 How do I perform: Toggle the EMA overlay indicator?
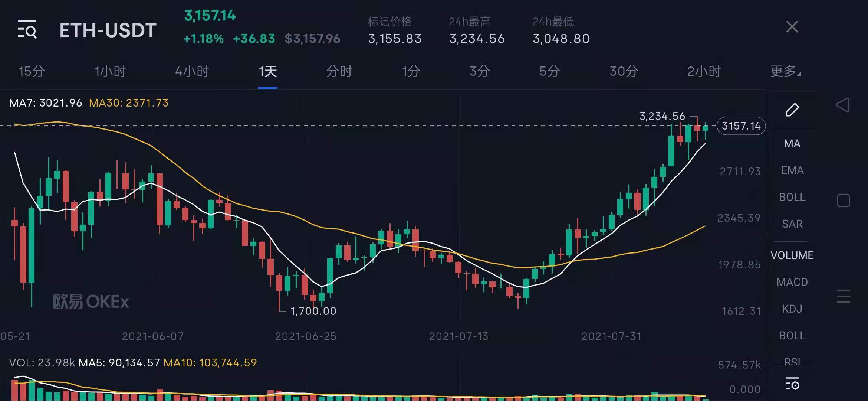pos(792,170)
